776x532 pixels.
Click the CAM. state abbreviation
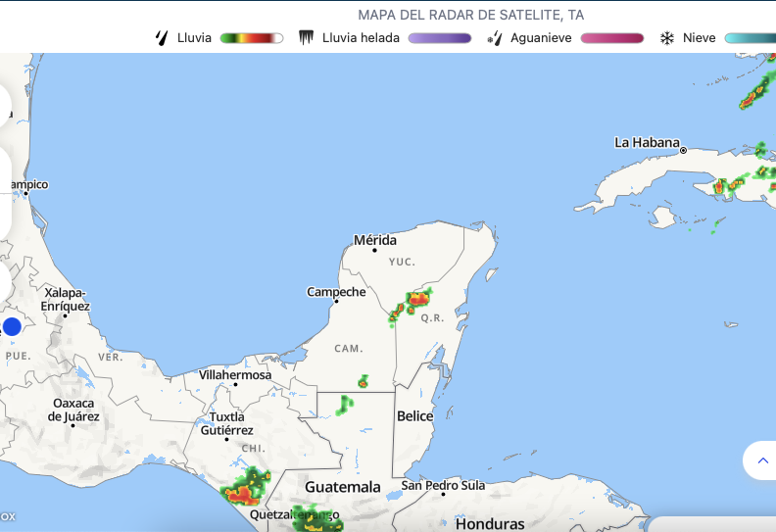[349, 349]
